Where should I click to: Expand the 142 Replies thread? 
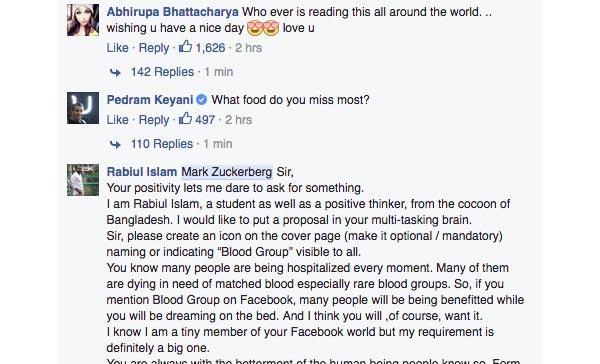[x=163, y=72]
